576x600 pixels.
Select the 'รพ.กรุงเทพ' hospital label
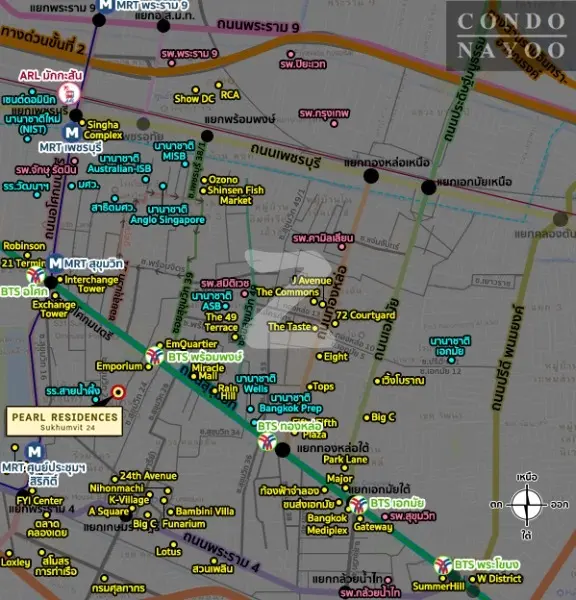coord(324,113)
